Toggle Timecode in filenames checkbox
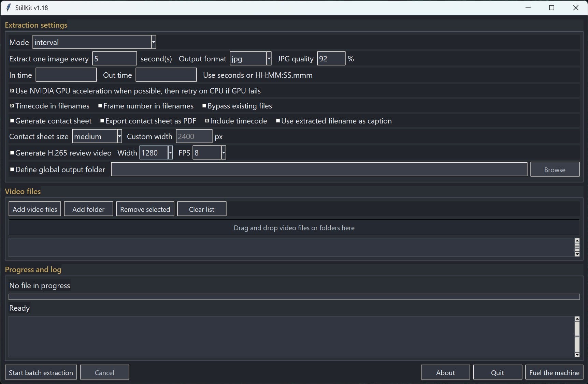588x384 pixels. 12,106
